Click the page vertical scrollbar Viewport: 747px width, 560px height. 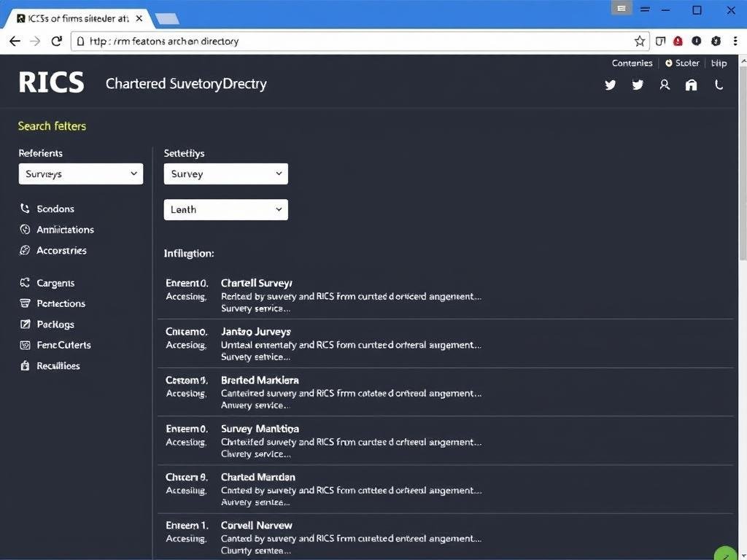[x=743, y=164]
